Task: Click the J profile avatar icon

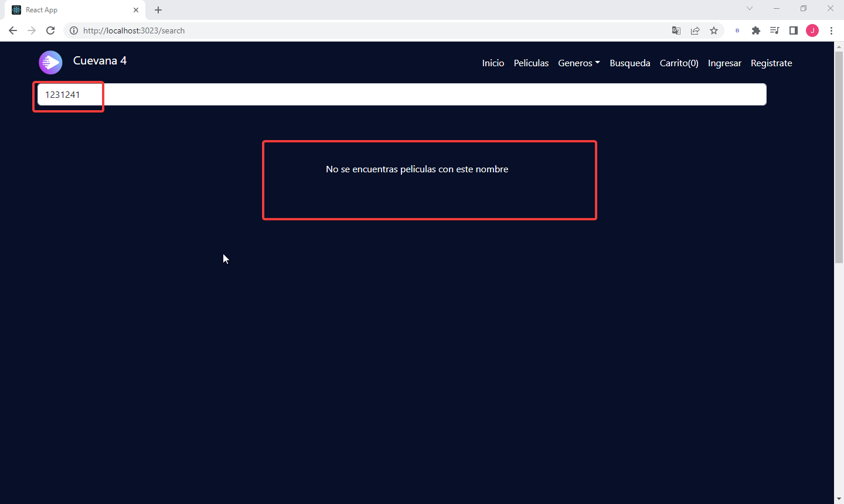Action: 812,30
